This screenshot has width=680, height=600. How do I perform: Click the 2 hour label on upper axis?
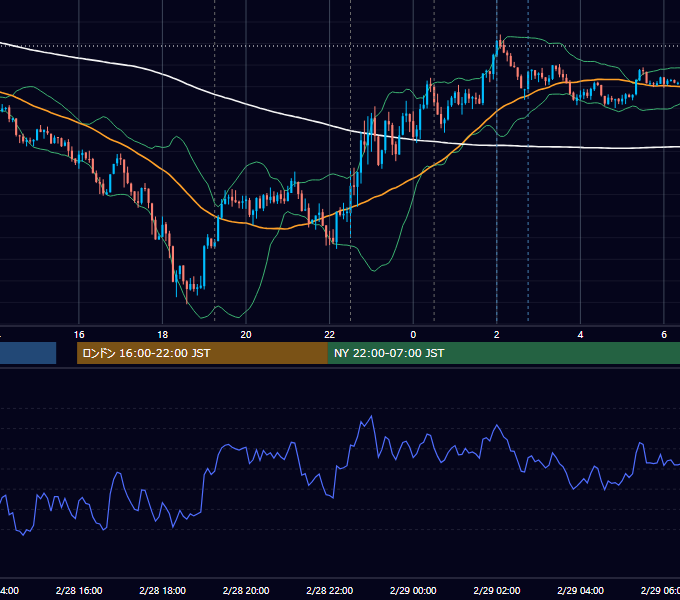pyautogui.click(x=497, y=335)
